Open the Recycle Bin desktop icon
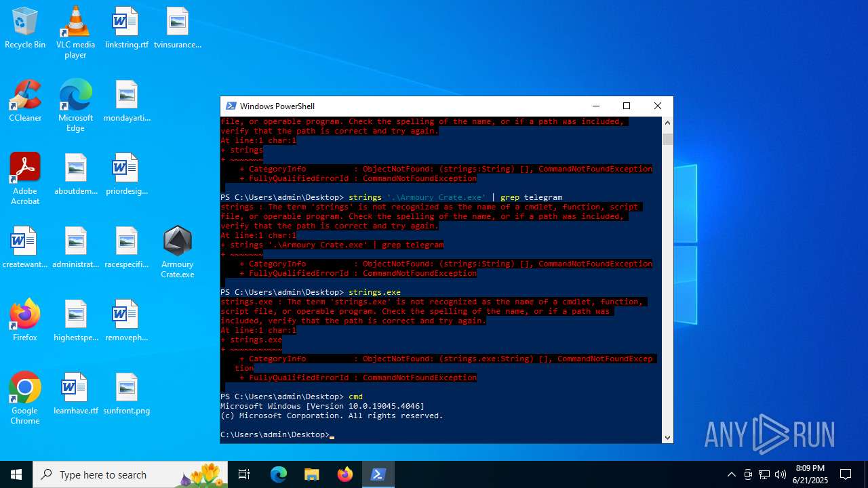The height and width of the screenshot is (488, 868). (25, 28)
